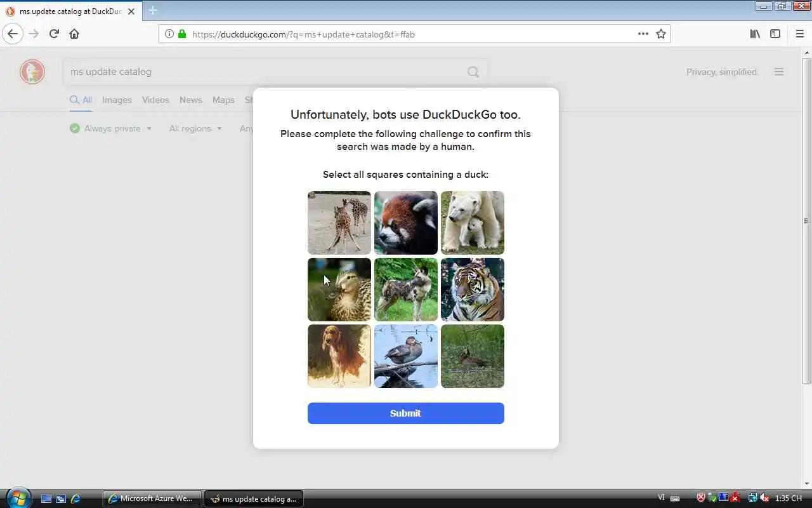Click the search magnifier icon in search box
This screenshot has height=508, width=812.
473,72
